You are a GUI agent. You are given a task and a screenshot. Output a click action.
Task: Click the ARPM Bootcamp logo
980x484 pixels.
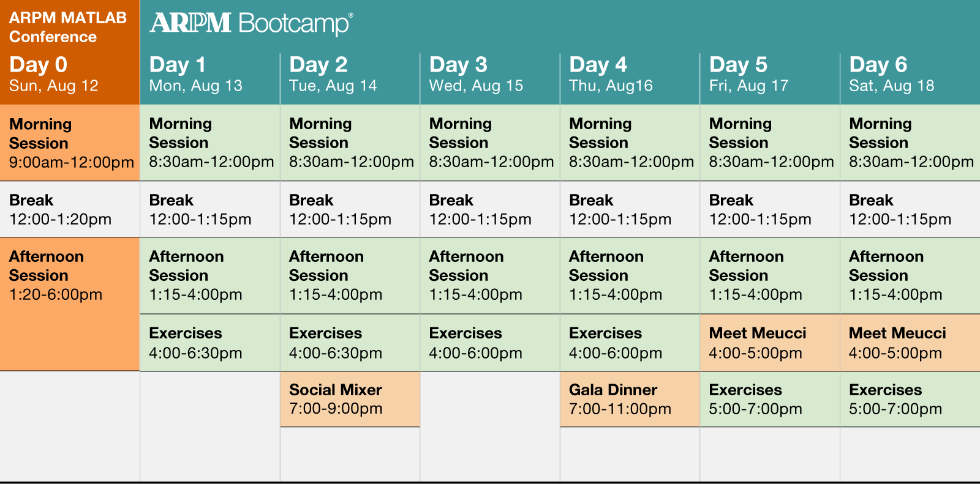(x=251, y=23)
